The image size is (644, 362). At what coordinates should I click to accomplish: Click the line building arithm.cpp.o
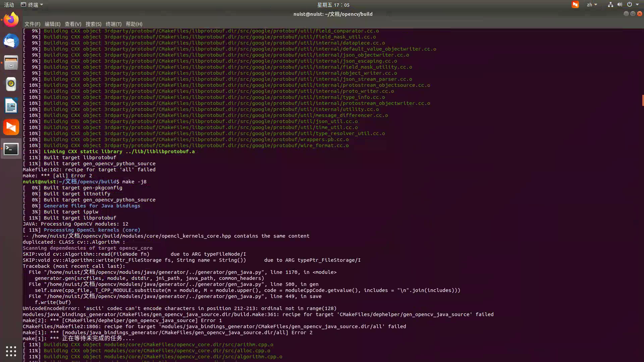[x=148, y=345]
